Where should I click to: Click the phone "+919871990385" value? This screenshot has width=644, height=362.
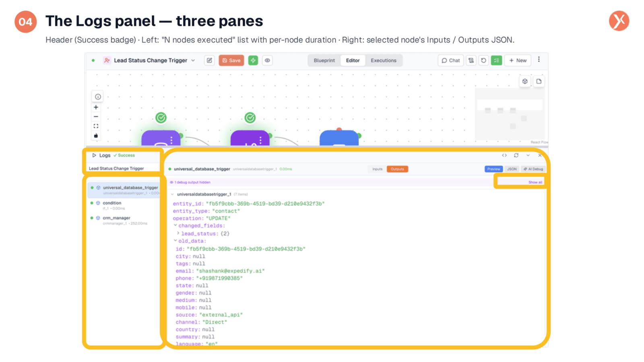point(219,278)
